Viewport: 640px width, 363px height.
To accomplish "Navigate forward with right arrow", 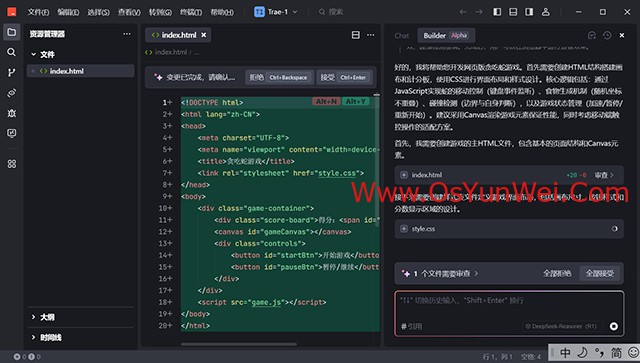I will (x=479, y=12).
